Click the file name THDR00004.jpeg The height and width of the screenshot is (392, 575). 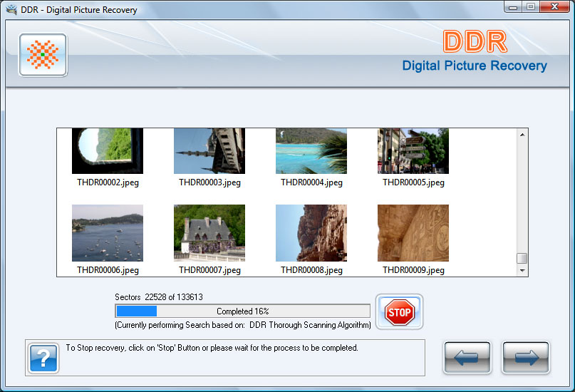click(311, 182)
